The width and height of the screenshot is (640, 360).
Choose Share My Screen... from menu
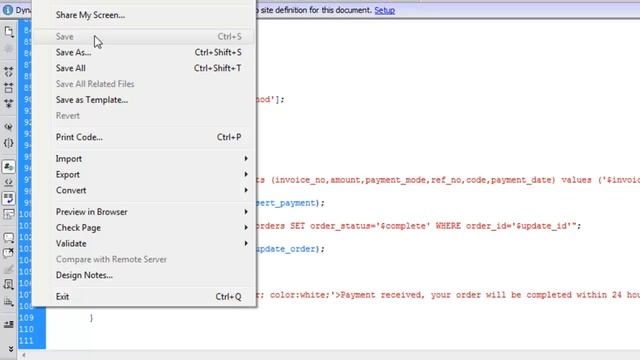pos(90,15)
